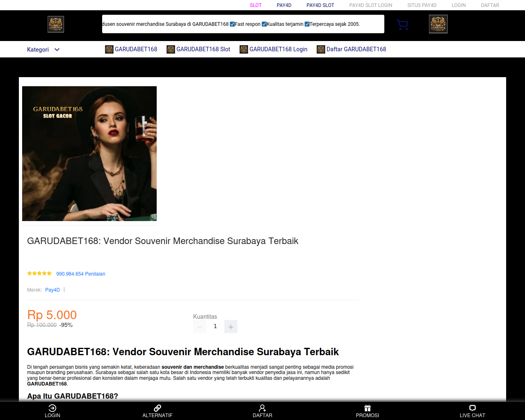Open the PAY4D top menu item
Viewport: 525px width, 420px height.
coord(284,5)
